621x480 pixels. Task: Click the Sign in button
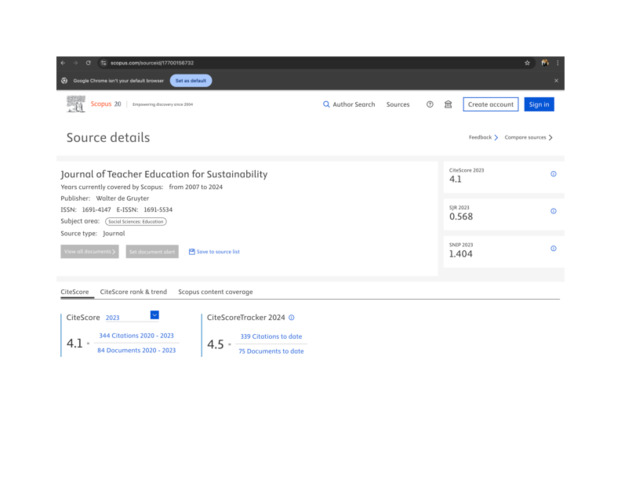point(539,104)
